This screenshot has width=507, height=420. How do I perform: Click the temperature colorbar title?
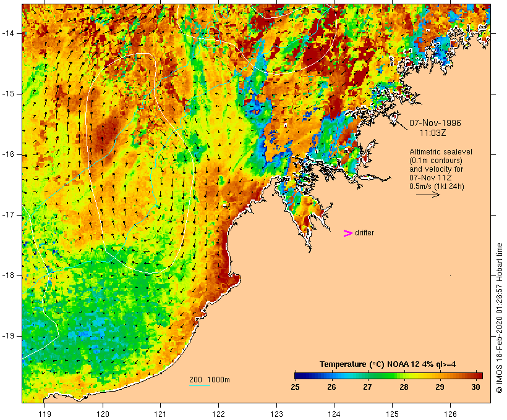(388, 364)
